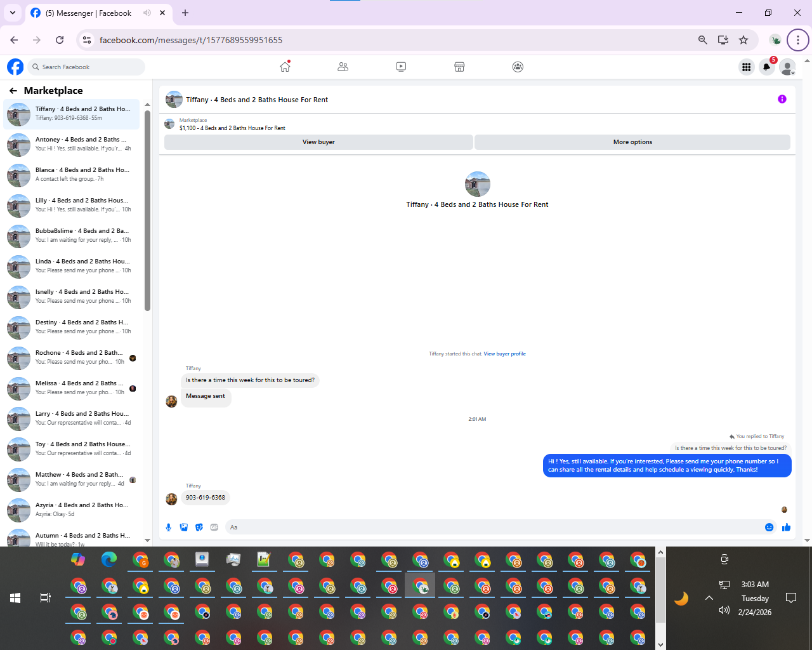Focus the Search Facebook box

[88, 67]
